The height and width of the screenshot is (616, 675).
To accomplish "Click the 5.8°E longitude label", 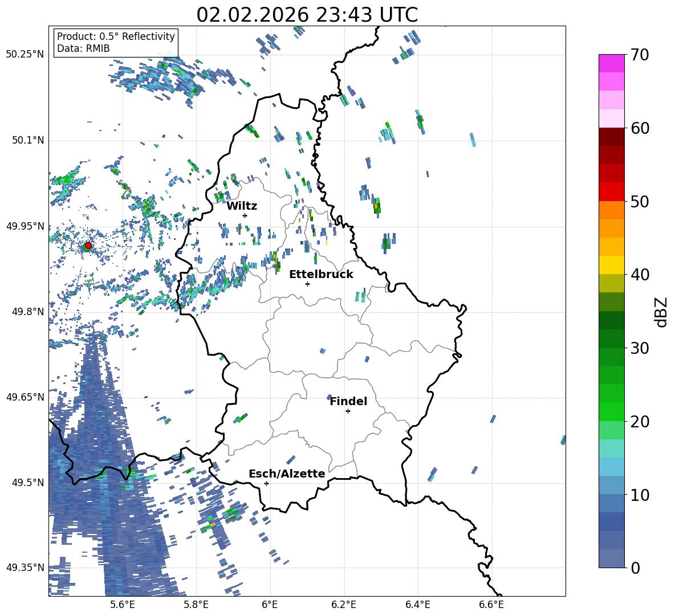I will (196, 605).
